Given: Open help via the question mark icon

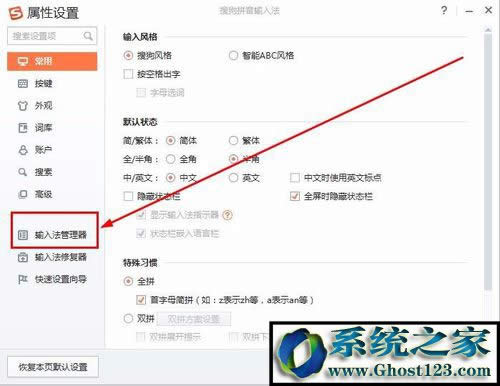Looking at the screenshot, I should [x=444, y=11].
